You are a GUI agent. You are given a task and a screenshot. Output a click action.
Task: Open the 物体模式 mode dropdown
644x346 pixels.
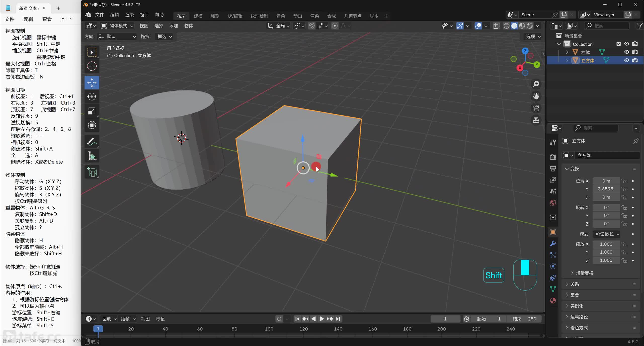tap(117, 26)
